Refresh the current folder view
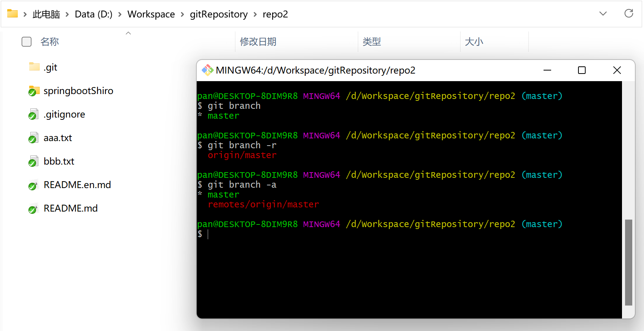Screen dimensions: 644x331 point(628,14)
